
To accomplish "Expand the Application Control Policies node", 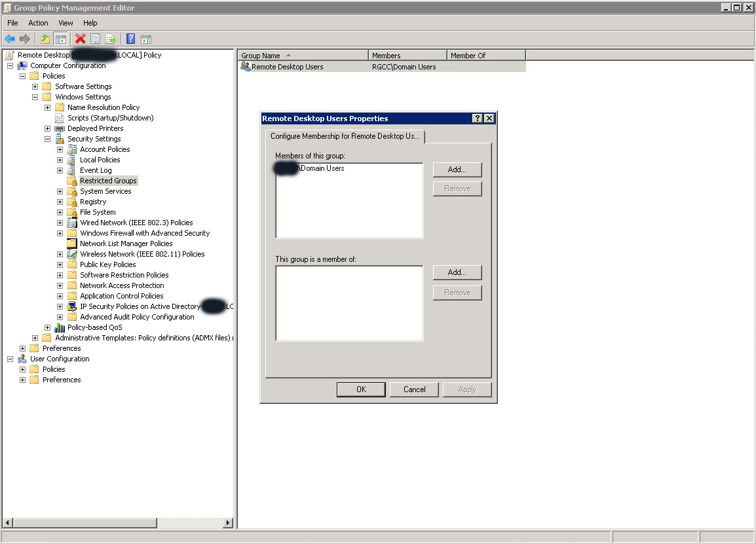I will click(60, 296).
